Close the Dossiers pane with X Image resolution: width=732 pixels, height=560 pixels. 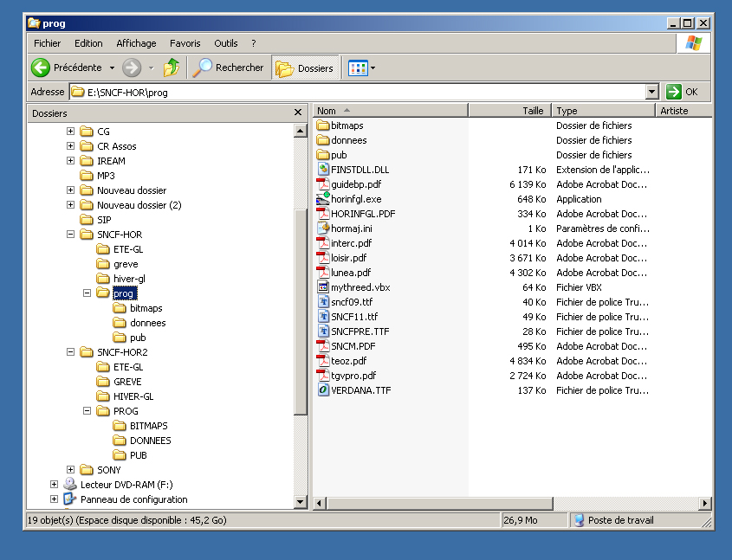click(298, 113)
